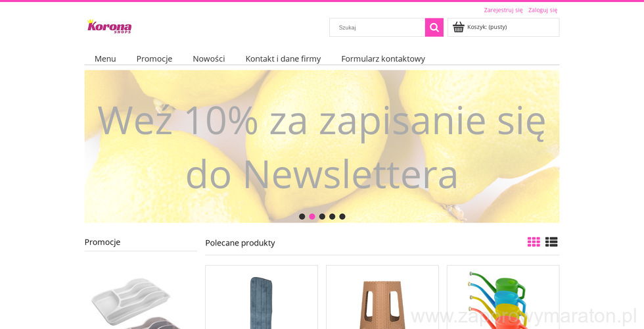Switch to grid view of products
This screenshot has width=644, height=329.
(x=534, y=242)
